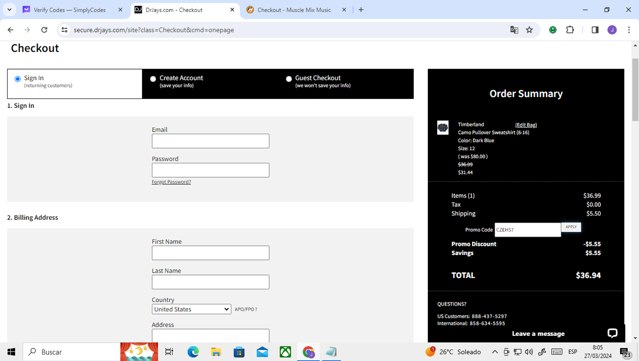Click the US Customers phone number
This screenshot has width=639, height=361.
(x=489, y=316)
